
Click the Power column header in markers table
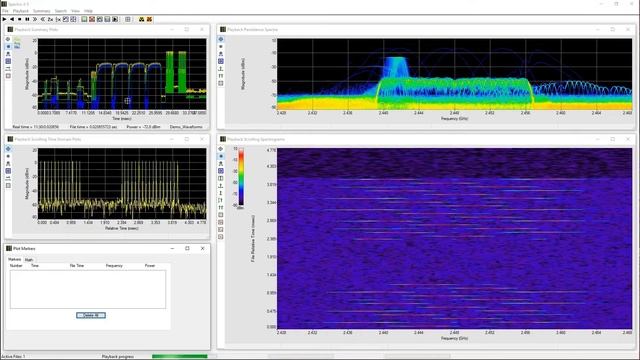pos(150,266)
